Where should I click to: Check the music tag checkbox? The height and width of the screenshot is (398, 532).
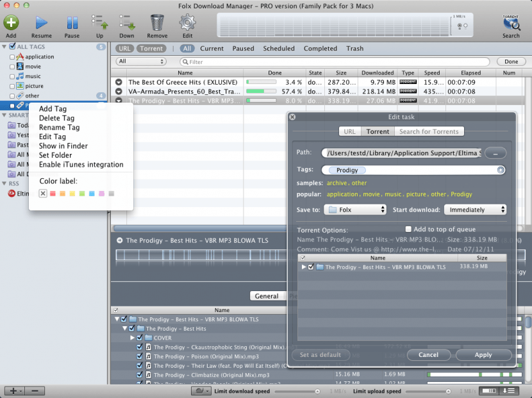[x=12, y=77]
